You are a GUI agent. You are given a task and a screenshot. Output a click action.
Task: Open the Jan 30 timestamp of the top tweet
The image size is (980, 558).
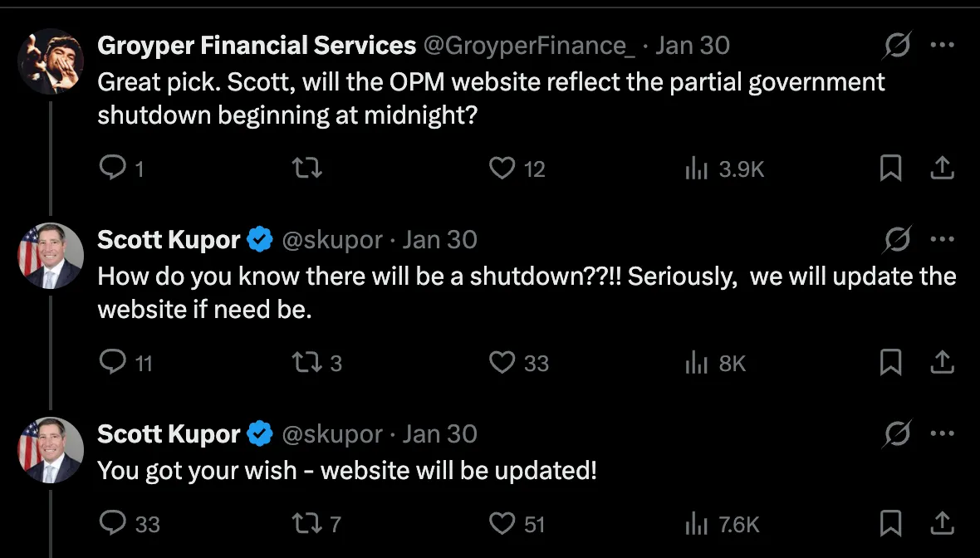pos(693,45)
